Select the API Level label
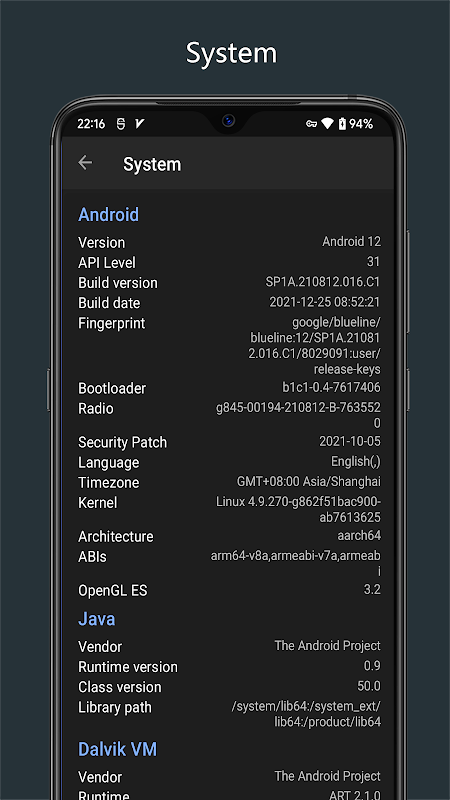The width and height of the screenshot is (450, 800). 107,263
